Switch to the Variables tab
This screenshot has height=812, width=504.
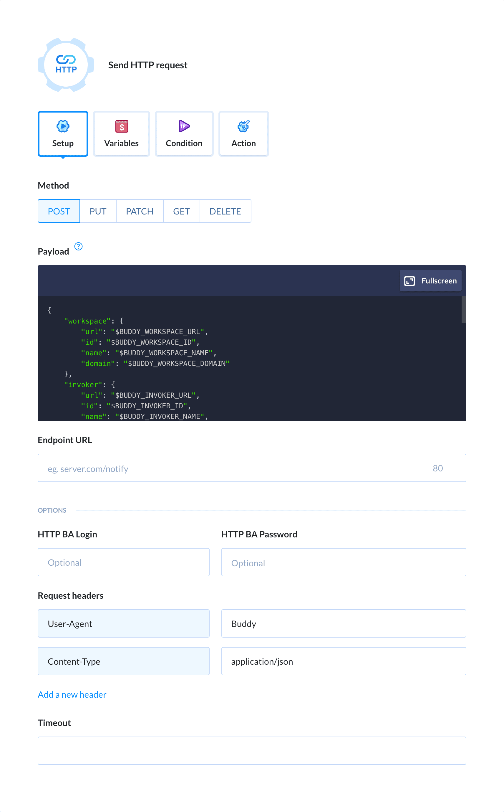coord(121,133)
